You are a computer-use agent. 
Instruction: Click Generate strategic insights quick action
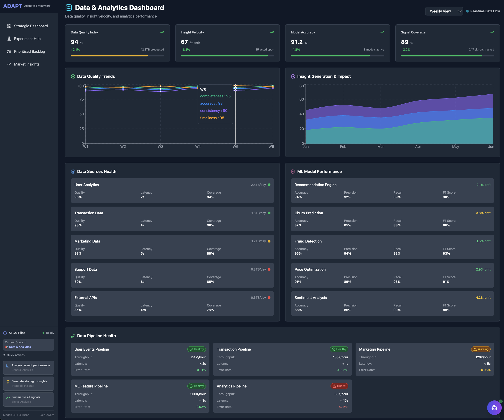point(28,383)
